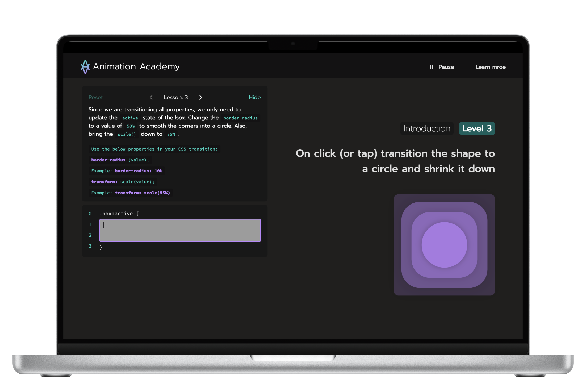Click the Animation Academy title text
The height and width of the screenshot is (392, 586).
tap(136, 66)
